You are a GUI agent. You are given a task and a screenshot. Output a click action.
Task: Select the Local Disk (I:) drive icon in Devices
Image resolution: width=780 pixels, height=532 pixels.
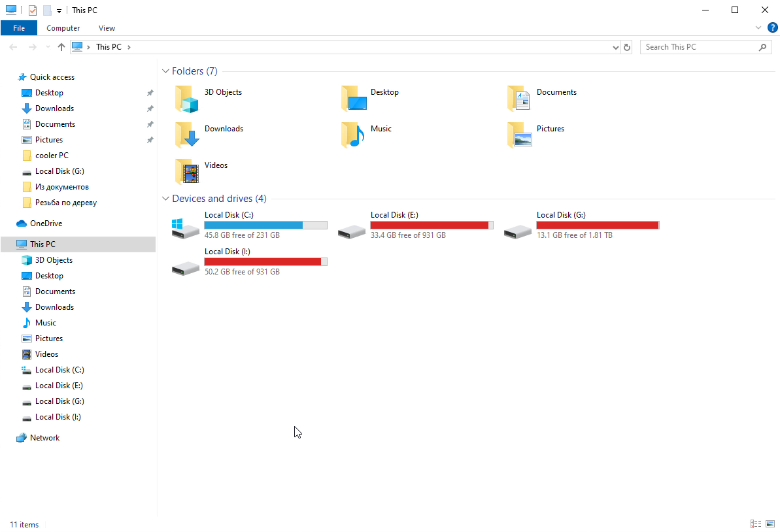pos(186,269)
